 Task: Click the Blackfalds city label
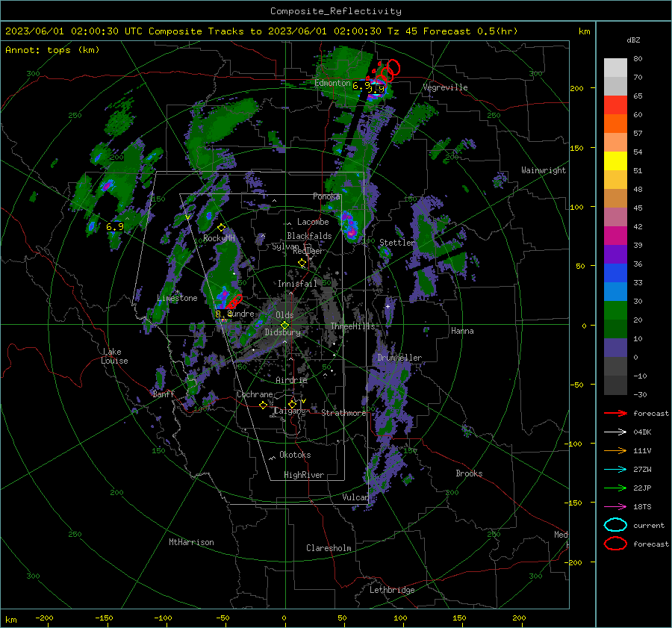tap(309, 236)
